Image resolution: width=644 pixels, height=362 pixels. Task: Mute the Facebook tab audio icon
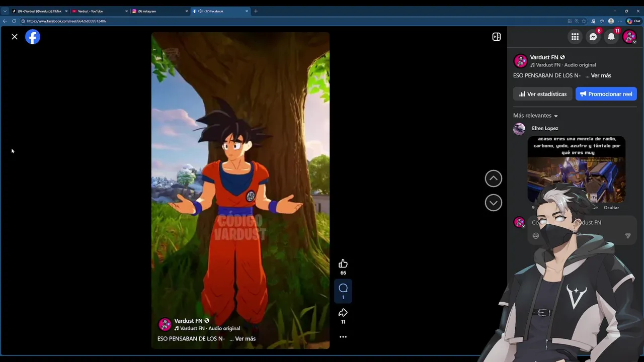[x=200, y=11]
